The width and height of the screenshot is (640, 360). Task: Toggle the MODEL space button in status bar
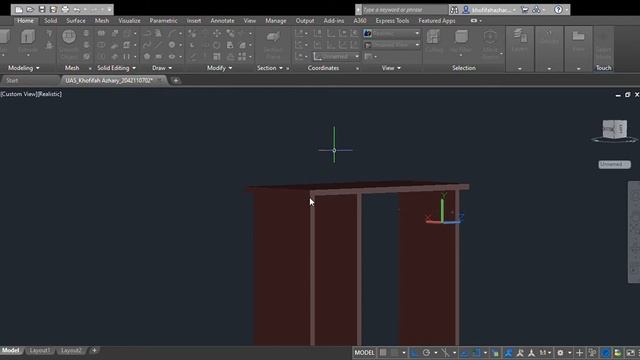pyautogui.click(x=364, y=352)
